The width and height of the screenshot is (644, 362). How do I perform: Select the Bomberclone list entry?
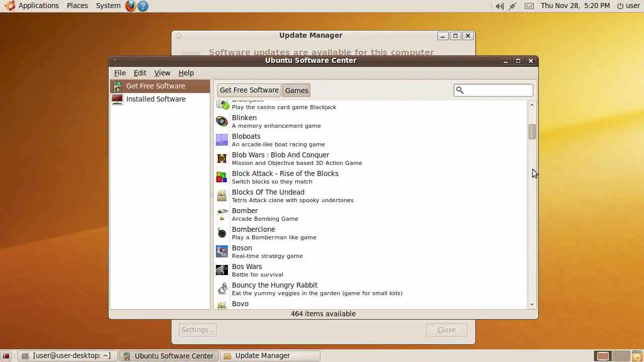371,233
